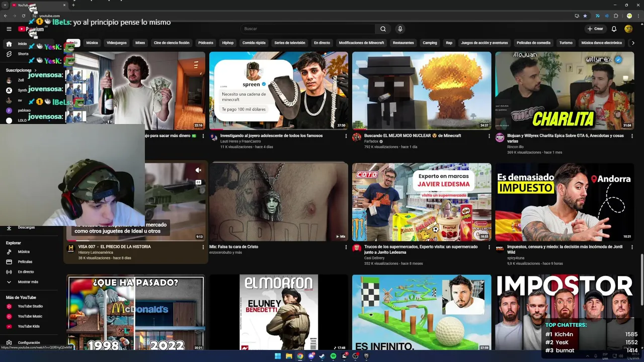Open options for Falsa tu cara mix
This screenshot has height=362, width=644.
click(346, 247)
